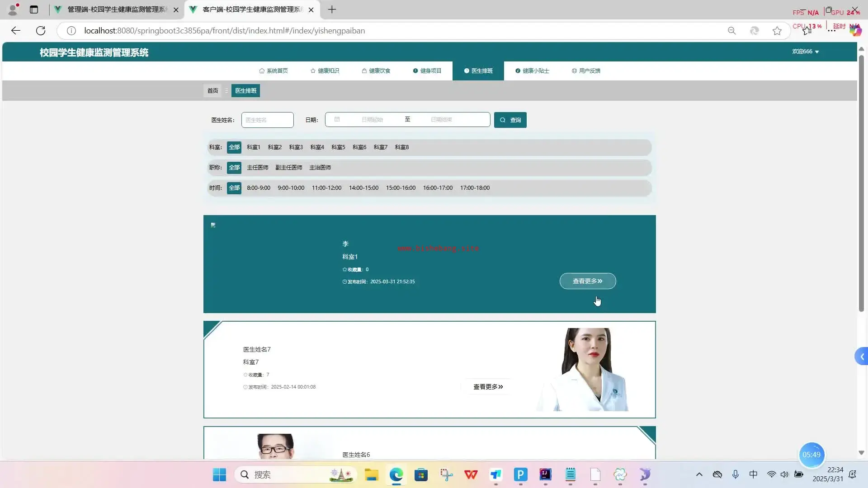This screenshot has height=488, width=868.
Task: Click 查看更多 on the 医生姓名7 card
Action: (x=488, y=387)
